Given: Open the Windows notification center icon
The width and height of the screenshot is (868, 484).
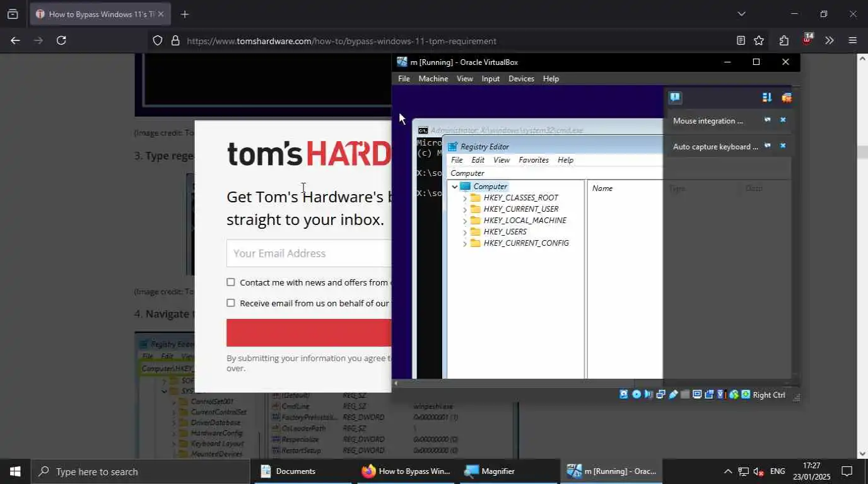Looking at the screenshot, I should coord(847,471).
